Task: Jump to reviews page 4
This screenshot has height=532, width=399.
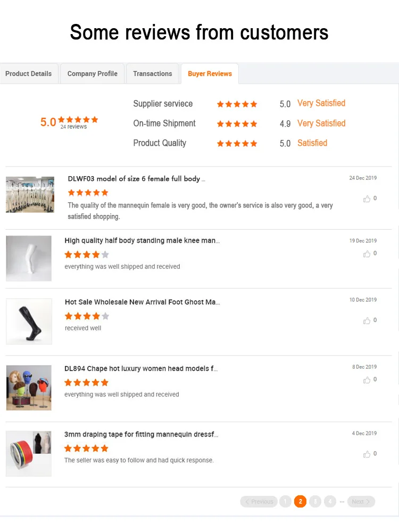Action: 330,502
